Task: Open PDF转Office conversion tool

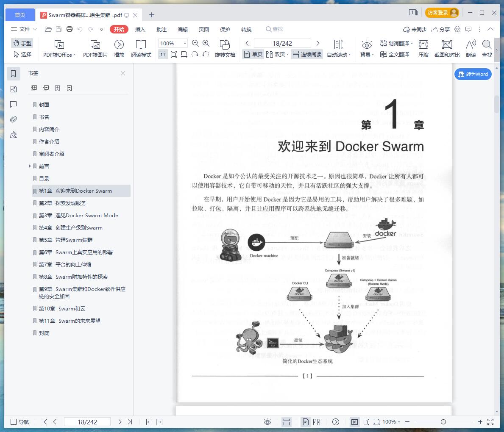Action: [59, 49]
